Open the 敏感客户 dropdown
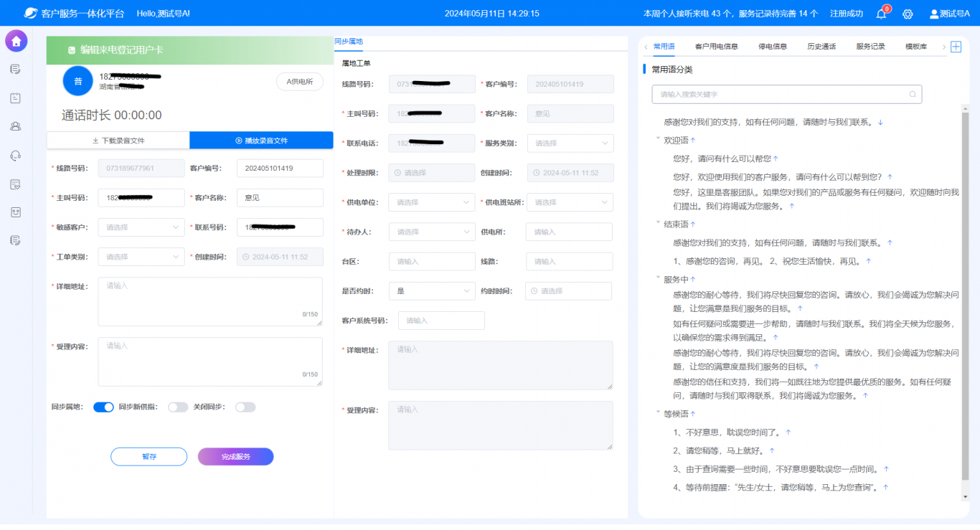 click(141, 227)
